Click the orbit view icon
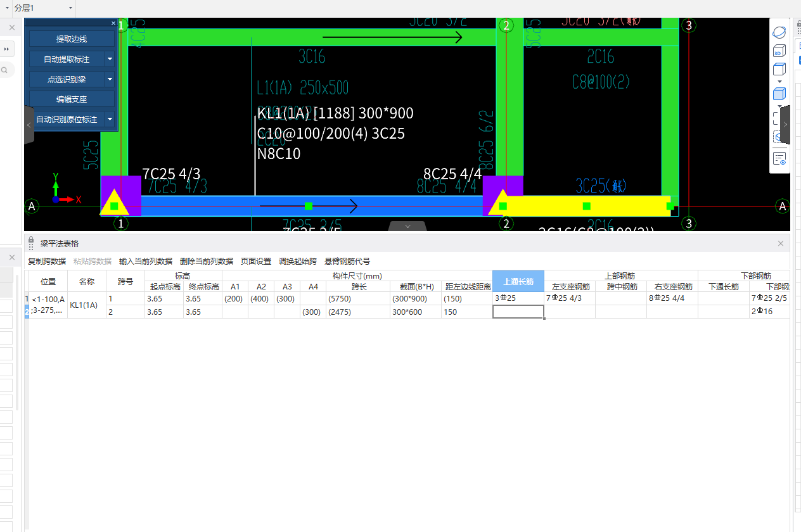Screen dimensions: 801x532 click(x=779, y=31)
